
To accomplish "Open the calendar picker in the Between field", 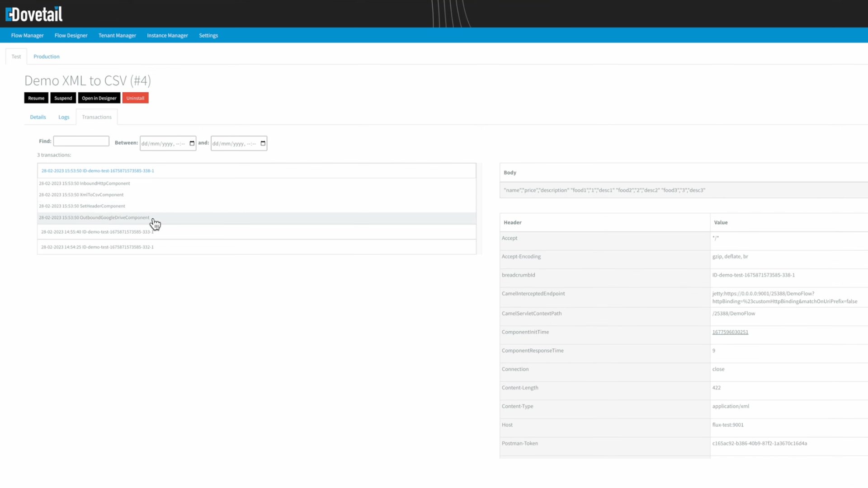I will click(192, 143).
